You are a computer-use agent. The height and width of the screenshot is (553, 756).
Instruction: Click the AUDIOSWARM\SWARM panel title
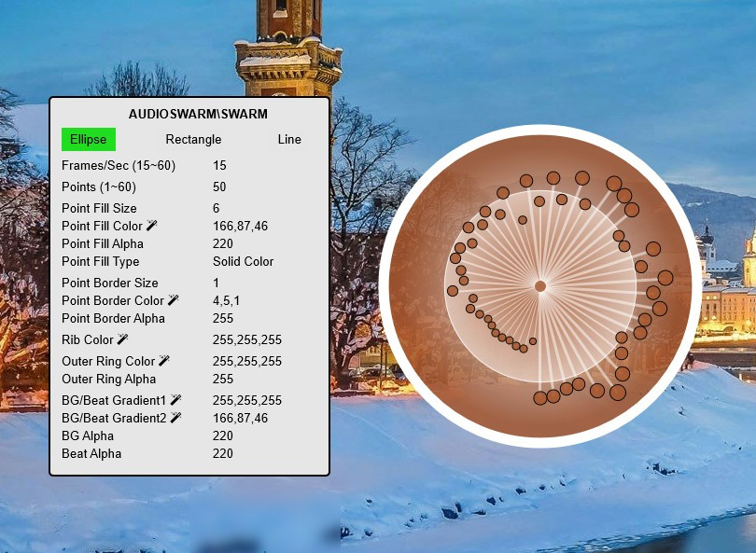(x=198, y=114)
